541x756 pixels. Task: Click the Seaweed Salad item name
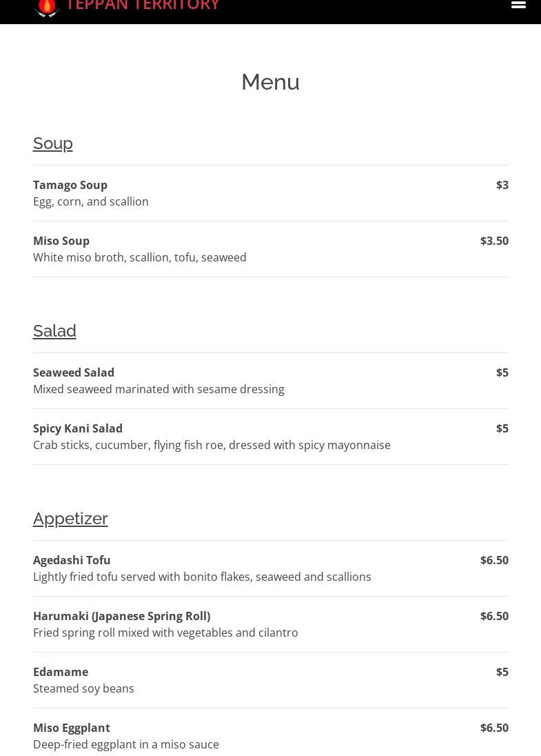(x=74, y=372)
